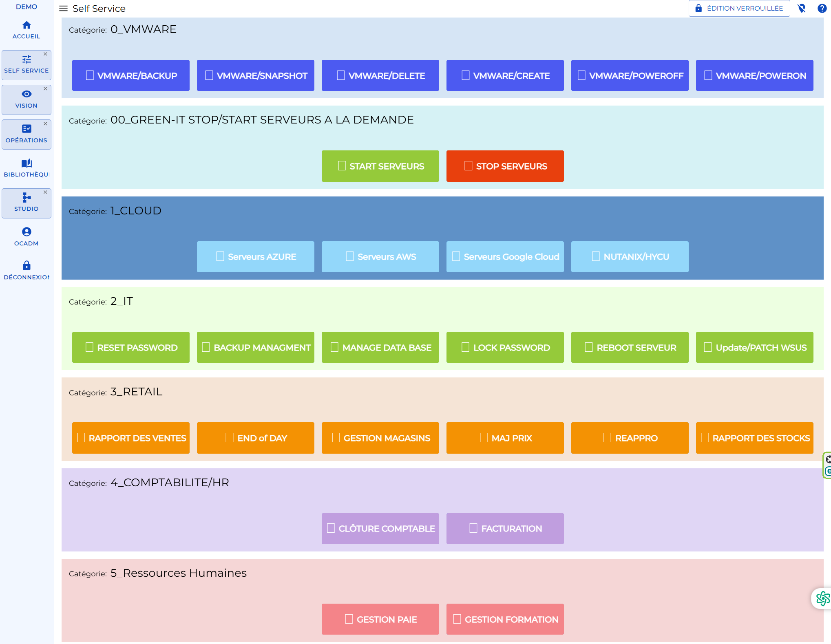The width and height of the screenshot is (831, 644).
Task: Open RAPPORT DES VENTES
Action: (x=131, y=438)
